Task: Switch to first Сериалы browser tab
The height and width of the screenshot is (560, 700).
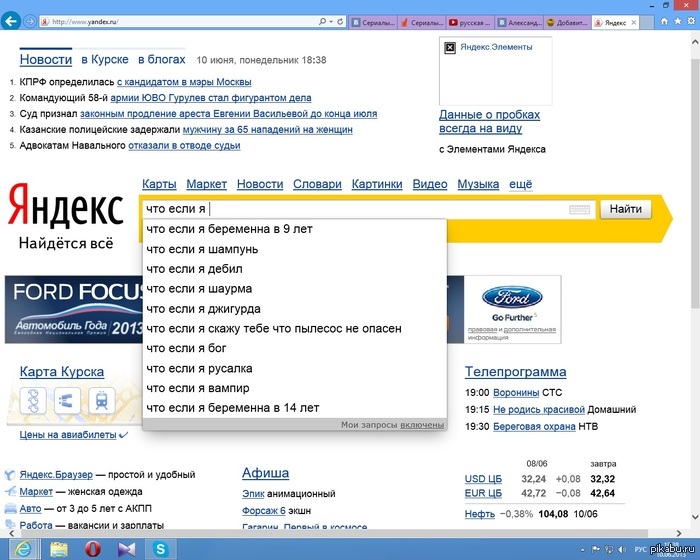Action: pos(374,22)
